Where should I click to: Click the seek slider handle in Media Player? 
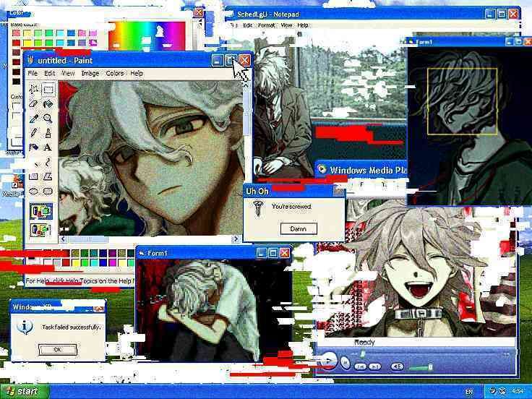[362, 354]
